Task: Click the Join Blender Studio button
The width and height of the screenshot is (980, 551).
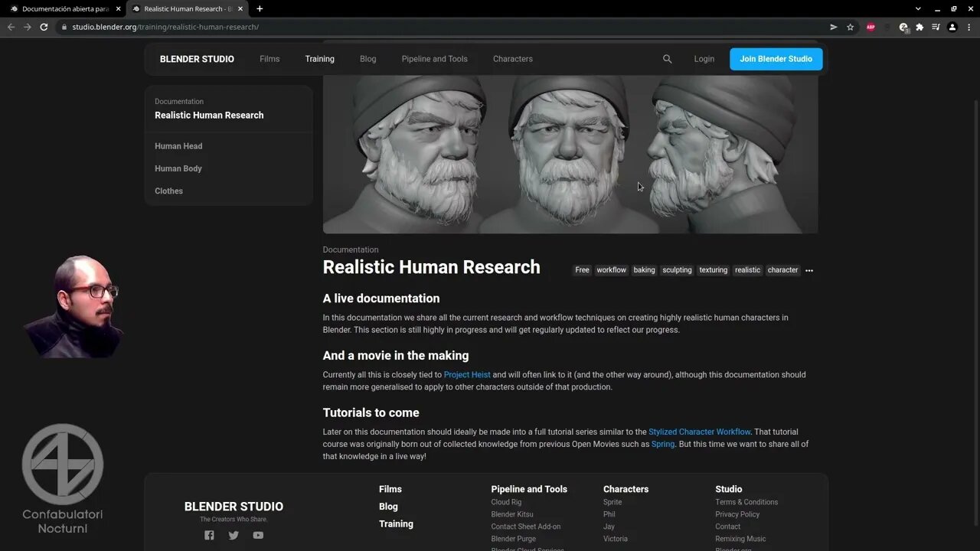Action: tap(776, 59)
